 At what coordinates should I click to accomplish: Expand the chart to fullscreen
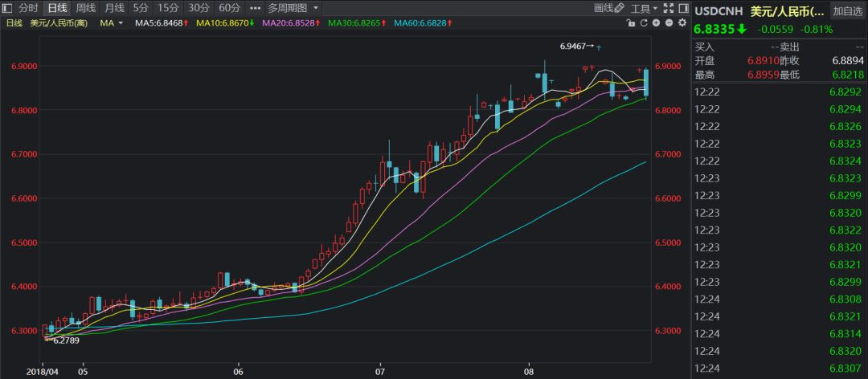click(x=669, y=8)
